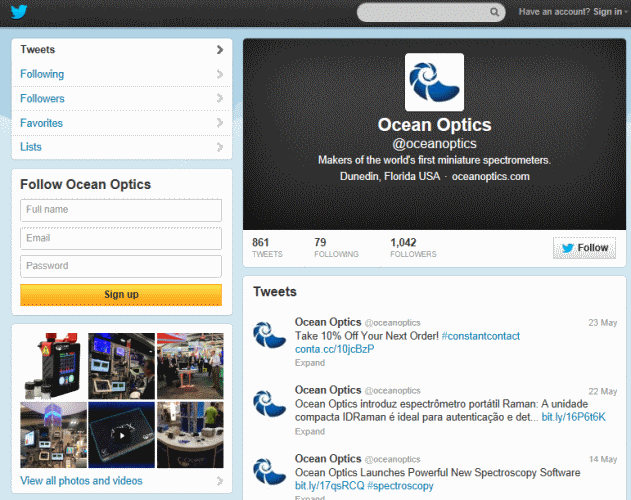Open the bottom-left booth display photo

(x=54, y=435)
